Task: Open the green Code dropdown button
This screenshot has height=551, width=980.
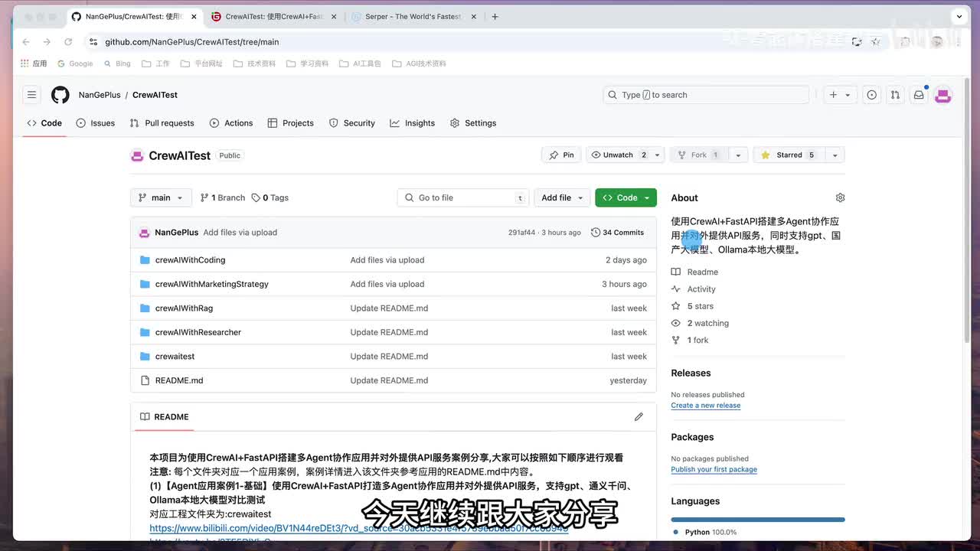Action: point(626,197)
